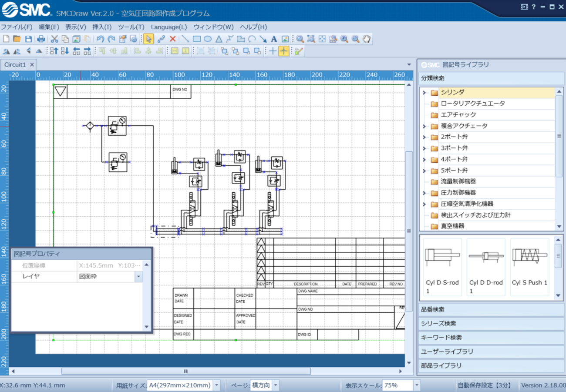Expand the シリンダ folder
The height and width of the screenshot is (392, 566).
click(424, 93)
